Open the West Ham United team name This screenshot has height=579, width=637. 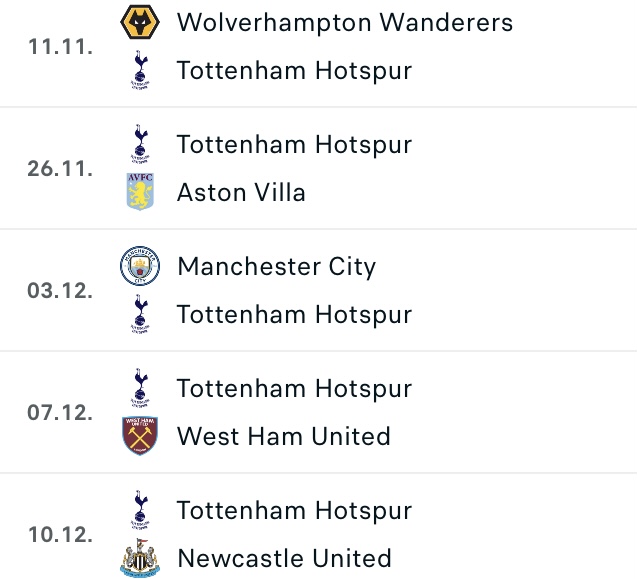284,436
